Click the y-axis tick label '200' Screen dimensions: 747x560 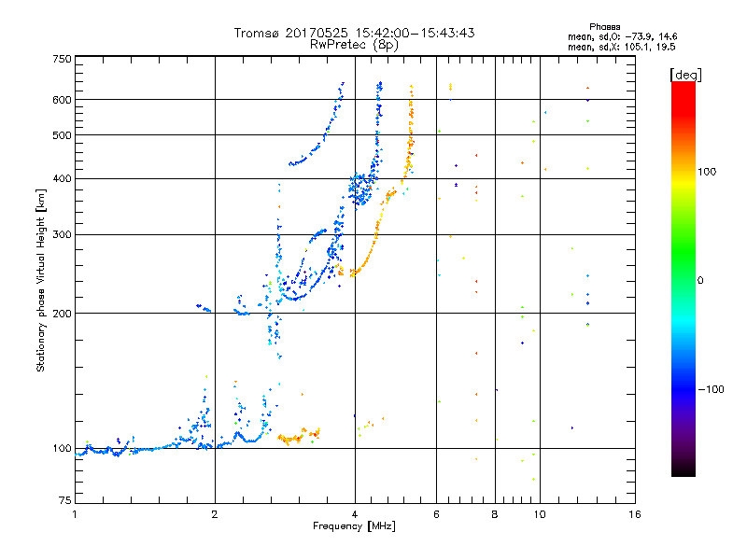(62, 314)
